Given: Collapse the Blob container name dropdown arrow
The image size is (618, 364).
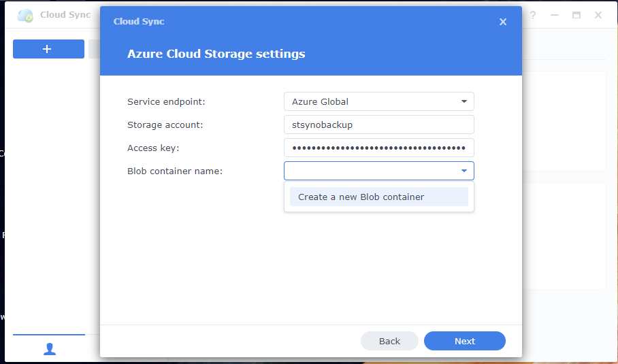Looking at the screenshot, I should pos(464,171).
